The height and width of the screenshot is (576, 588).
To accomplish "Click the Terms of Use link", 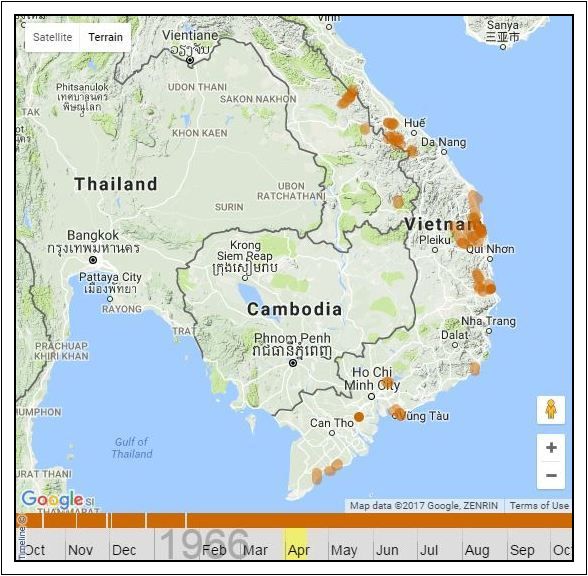I will click(x=539, y=506).
